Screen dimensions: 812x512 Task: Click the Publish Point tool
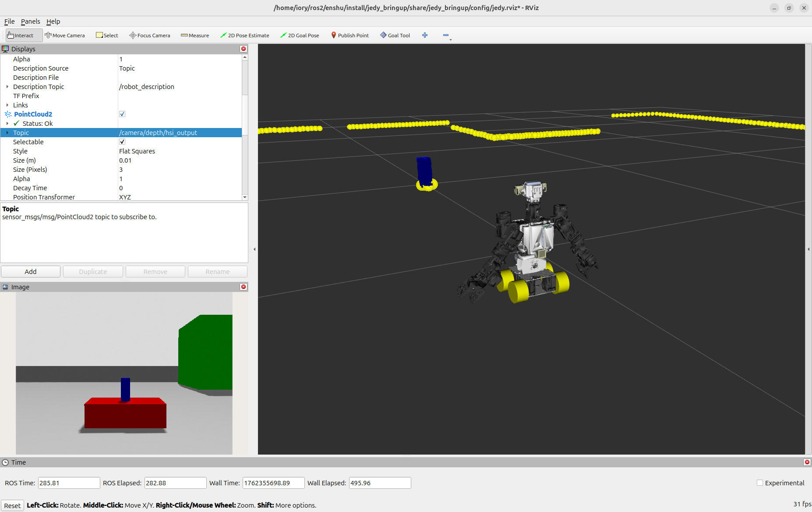click(x=350, y=36)
